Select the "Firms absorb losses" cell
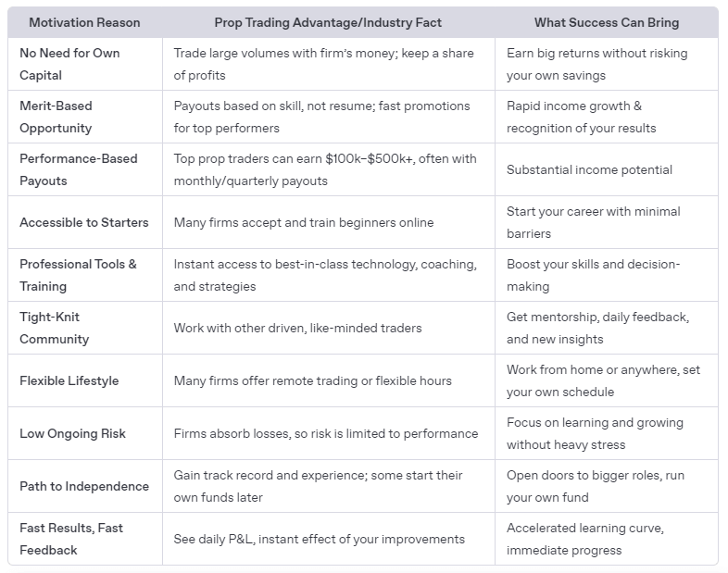The width and height of the screenshot is (728, 573). coord(326,433)
